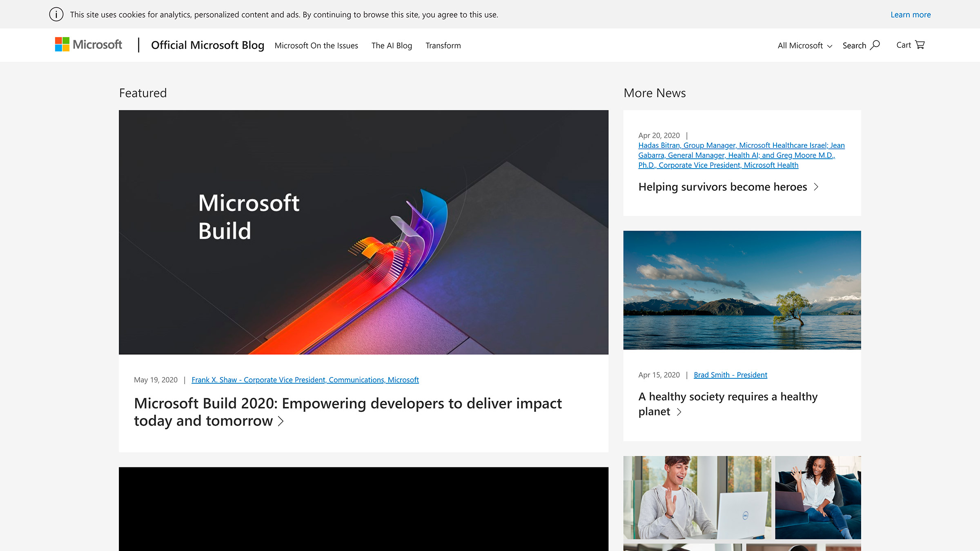The height and width of the screenshot is (551, 980).
Task: Open Hadas Bitran authors link
Action: click(741, 155)
